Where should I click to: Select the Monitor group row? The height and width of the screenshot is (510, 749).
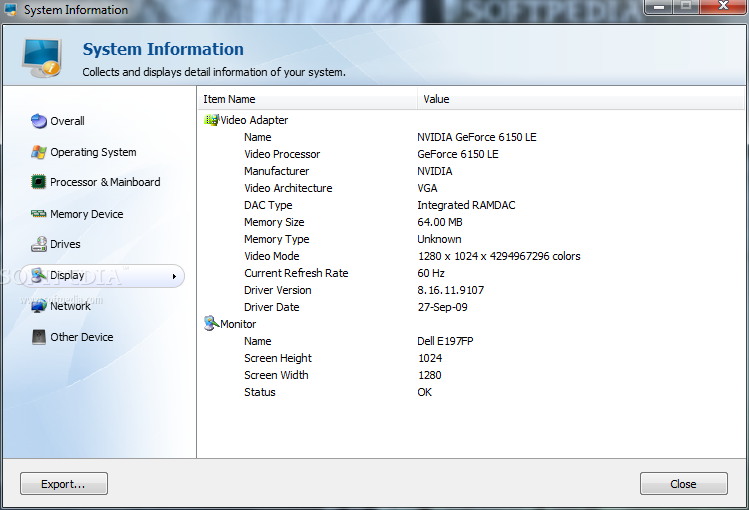[x=238, y=324]
